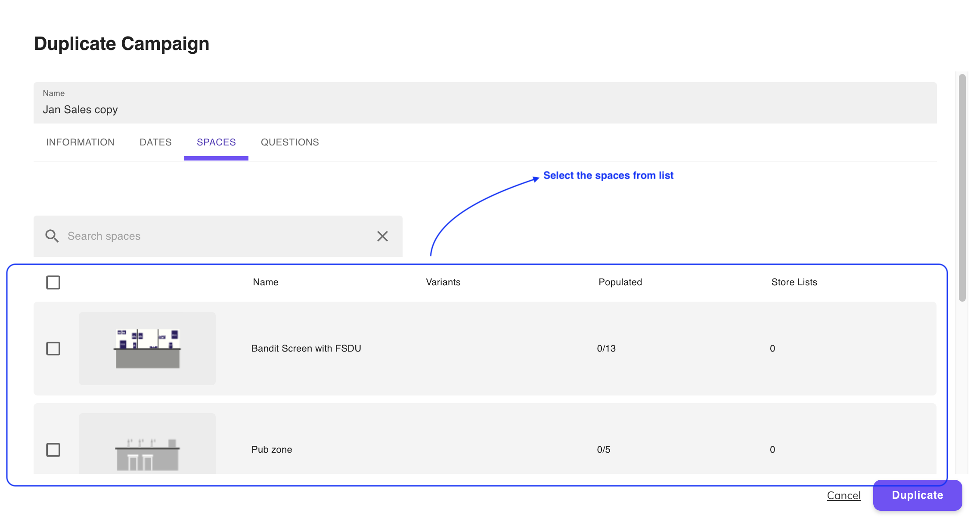The width and height of the screenshot is (980, 525).
Task: Click the search magnifier icon
Action: click(52, 236)
